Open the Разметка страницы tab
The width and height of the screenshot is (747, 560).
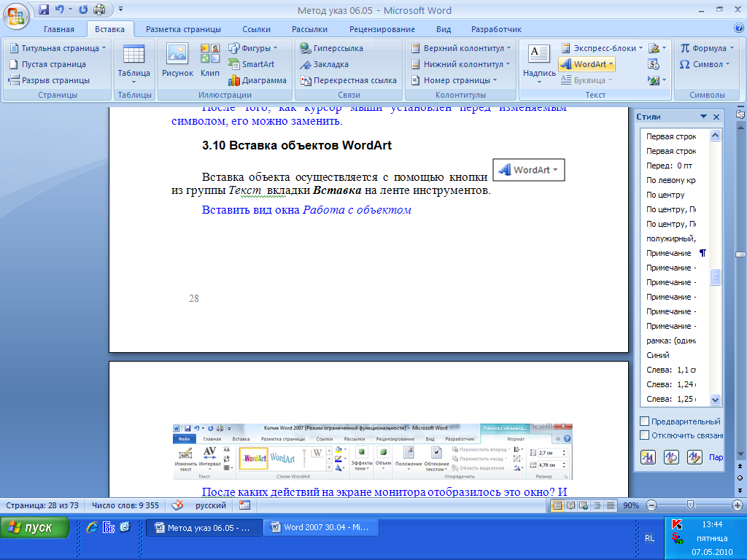coord(183,29)
